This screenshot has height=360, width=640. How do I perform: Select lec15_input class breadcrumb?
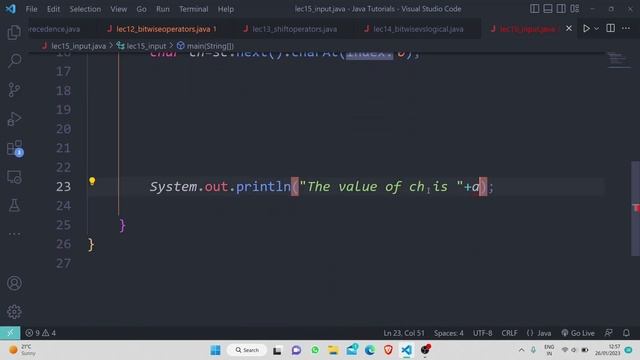coord(142,46)
